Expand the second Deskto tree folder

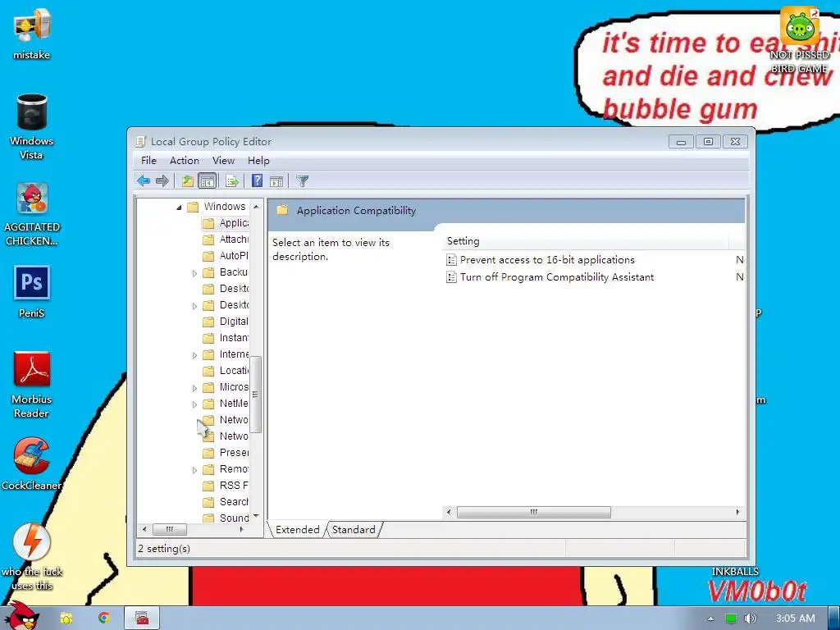pos(195,306)
